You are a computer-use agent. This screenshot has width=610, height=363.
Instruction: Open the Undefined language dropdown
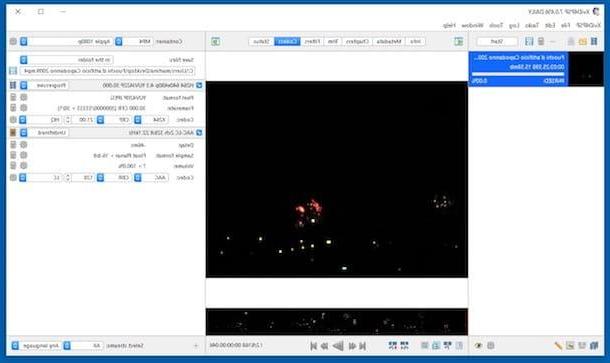coord(44,133)
